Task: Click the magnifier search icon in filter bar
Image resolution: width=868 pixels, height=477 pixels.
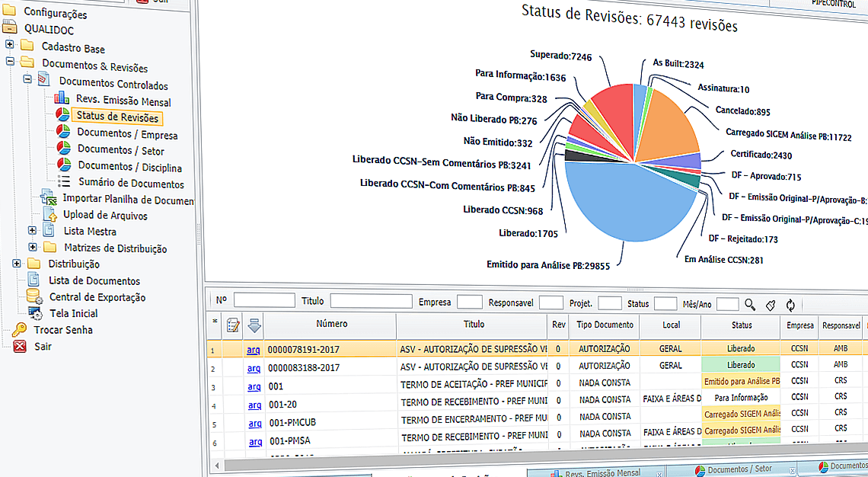Action: (750, 303)
